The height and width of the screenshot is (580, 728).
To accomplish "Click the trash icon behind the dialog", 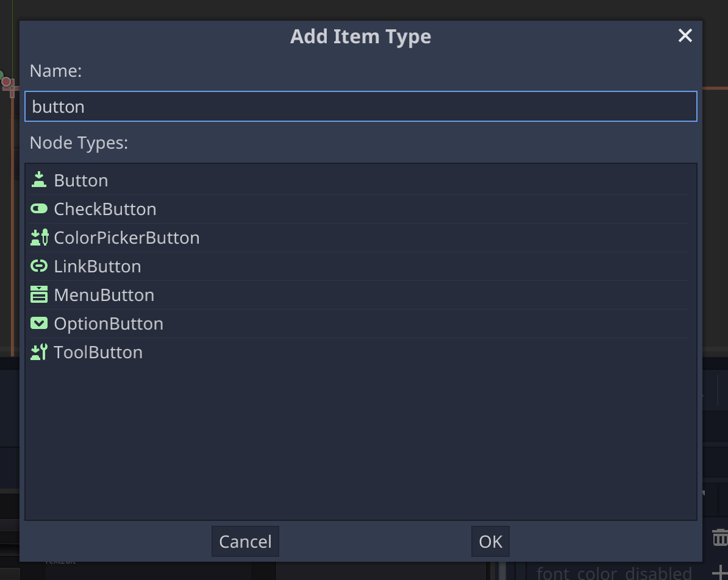I will tap(720, 537).
